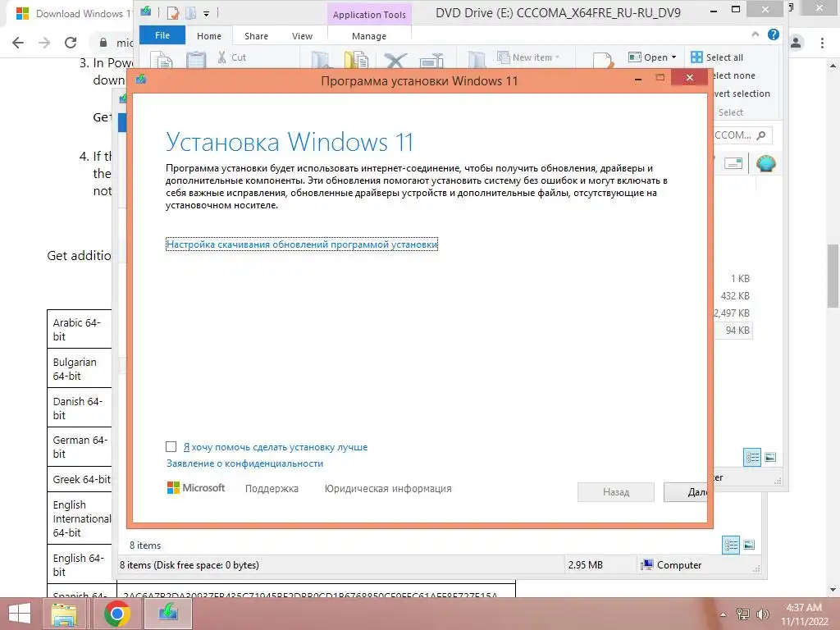This screenshot has width=840, height=630.
Task: Click Chrome back arrow button
Action: 18,43
